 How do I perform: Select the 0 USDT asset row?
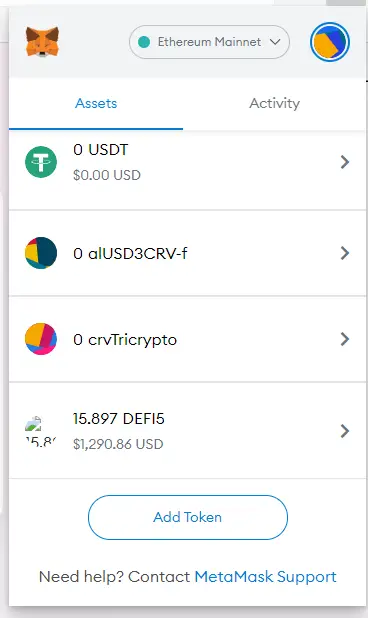coord(188,170)
